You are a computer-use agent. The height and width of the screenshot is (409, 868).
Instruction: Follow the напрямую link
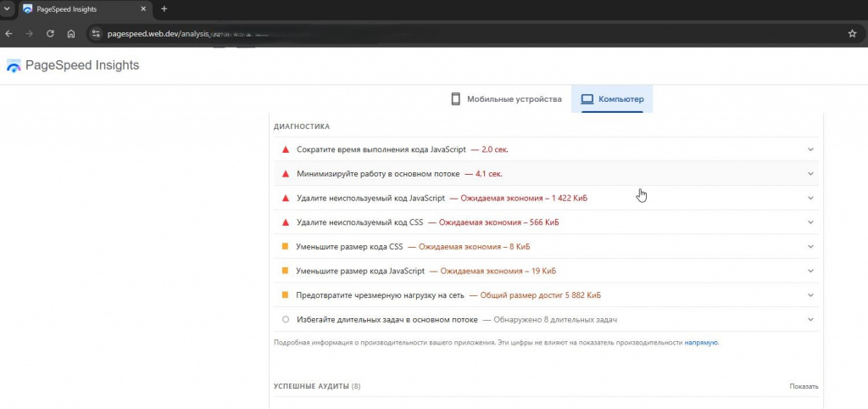coord(701,343)
